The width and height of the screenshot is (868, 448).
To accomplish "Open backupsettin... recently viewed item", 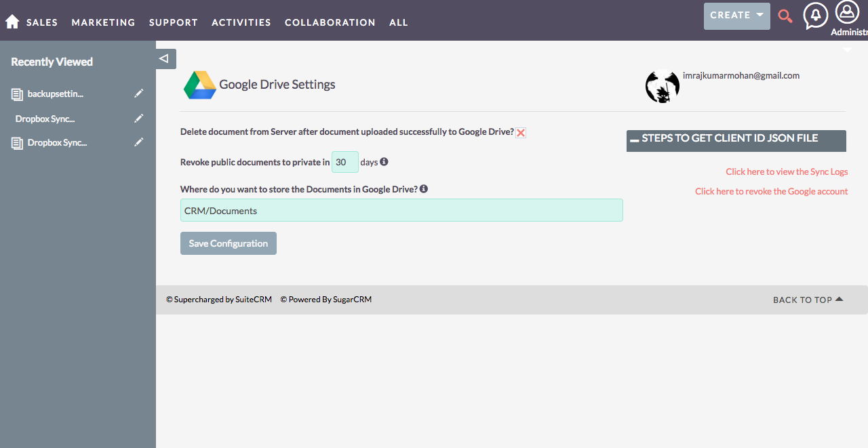I will (x=56, y=94).
